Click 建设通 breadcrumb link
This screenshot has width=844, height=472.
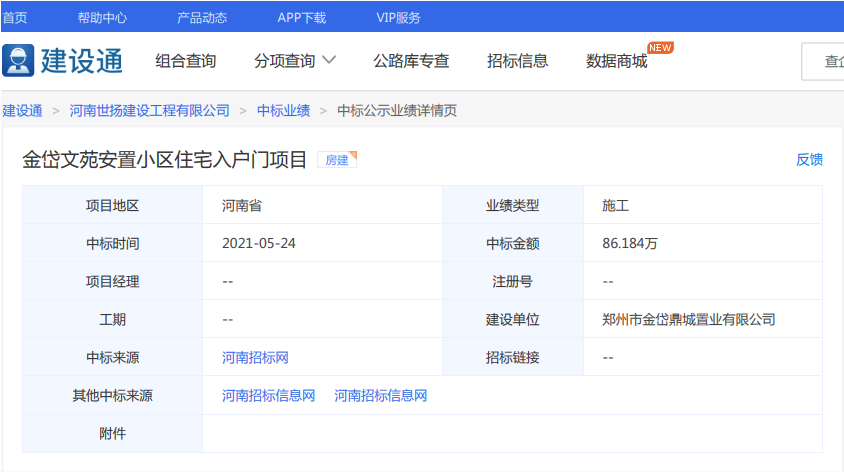[22, 111]
